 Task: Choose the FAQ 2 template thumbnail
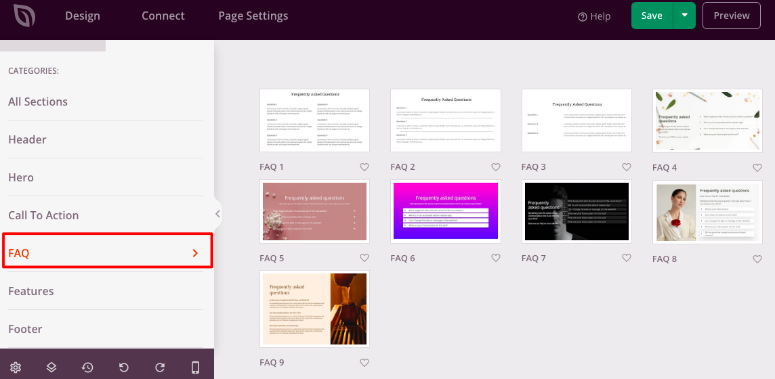[x=445, y=121]
